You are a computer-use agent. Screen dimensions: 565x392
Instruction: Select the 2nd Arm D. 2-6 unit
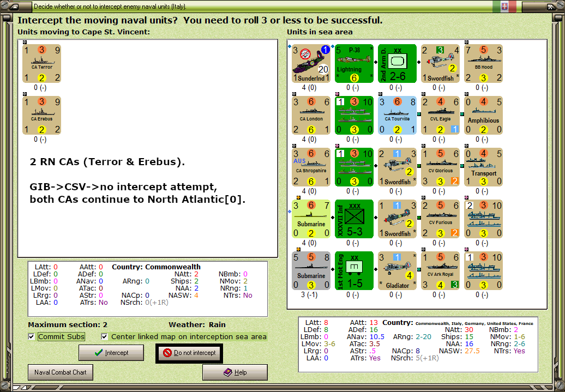point(398,64)
